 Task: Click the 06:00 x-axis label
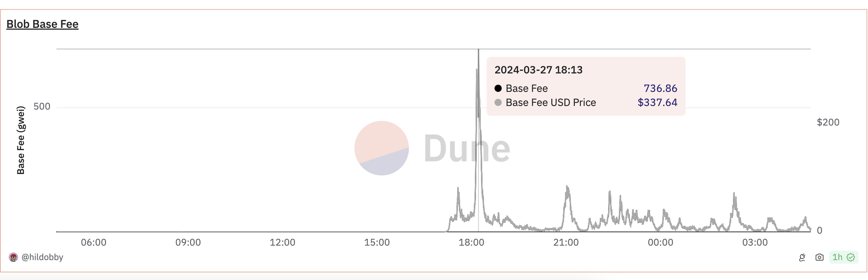pos(93,242)
